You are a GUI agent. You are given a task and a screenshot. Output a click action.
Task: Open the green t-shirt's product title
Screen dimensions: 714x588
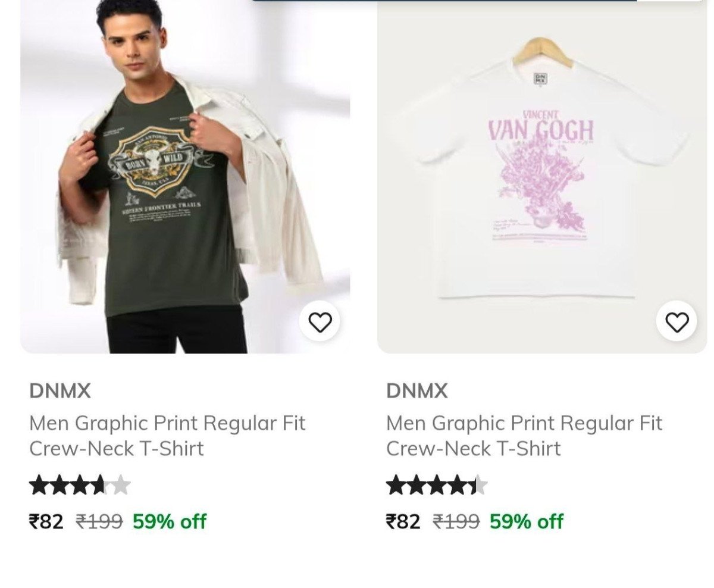pos(167,436)
